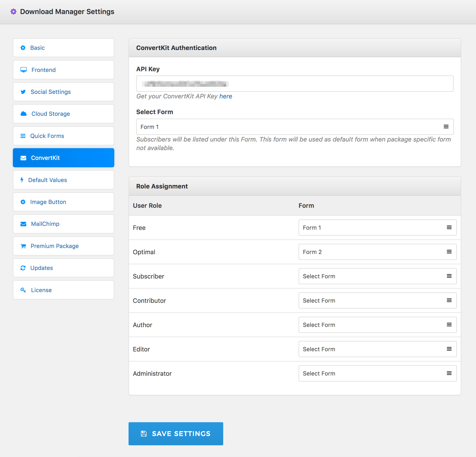Select the list icon beside Quick Forms
The height and width of the screenshot is (457, 476).
point(23,136)
